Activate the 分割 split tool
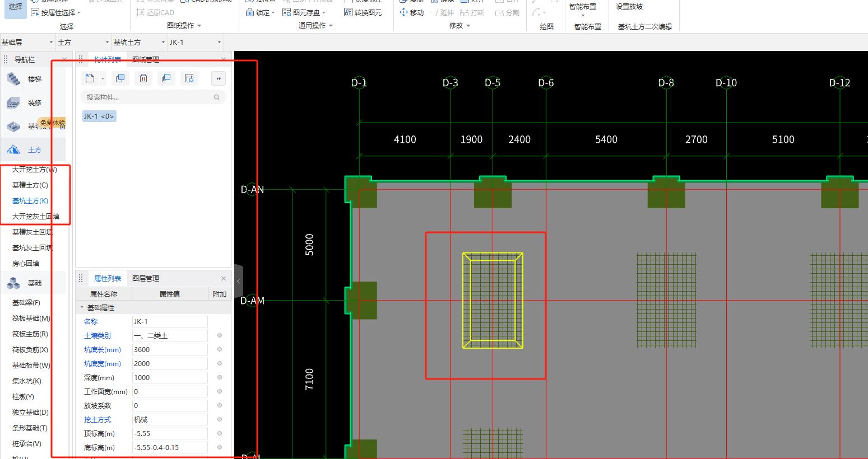The image size is (868, 459). coord(508,12)
